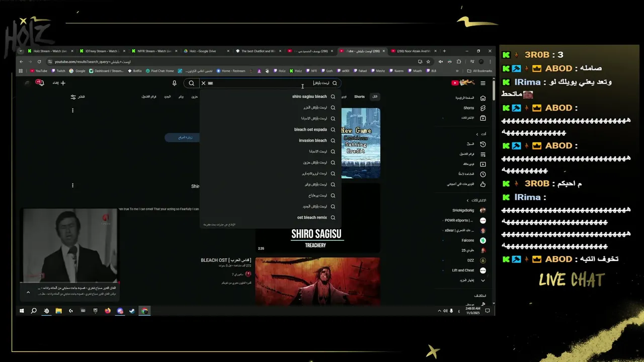The height and width of the screenshot is (362, 644).
Task: Open the on-screen keyboard icon in search box
Action: [211, 83]
